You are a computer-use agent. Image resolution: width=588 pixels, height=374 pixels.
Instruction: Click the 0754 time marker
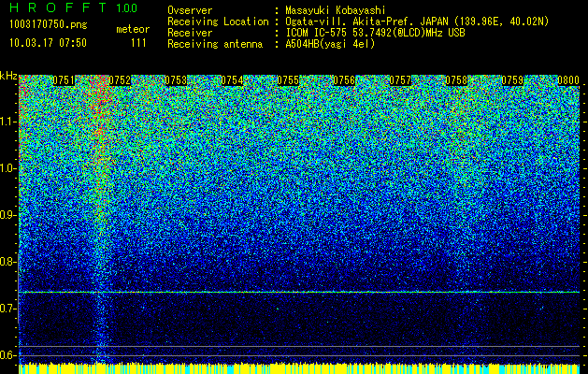[x=232, y=80]
